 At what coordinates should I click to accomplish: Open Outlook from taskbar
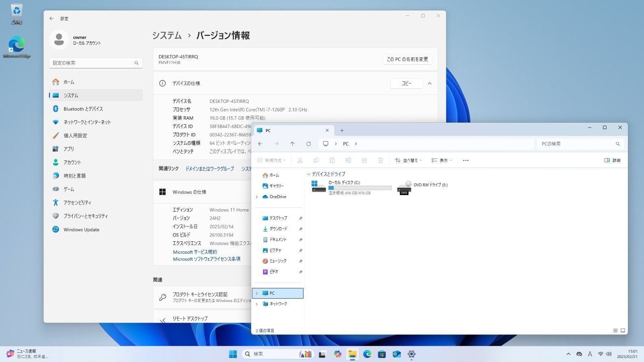click(396, 354)
